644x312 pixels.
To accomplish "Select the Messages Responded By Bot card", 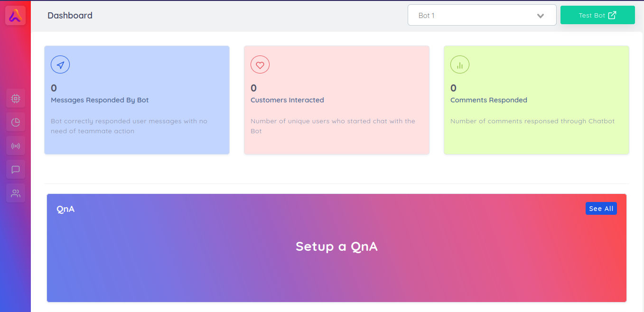I will pyautogui.click(x=137, y=100).
